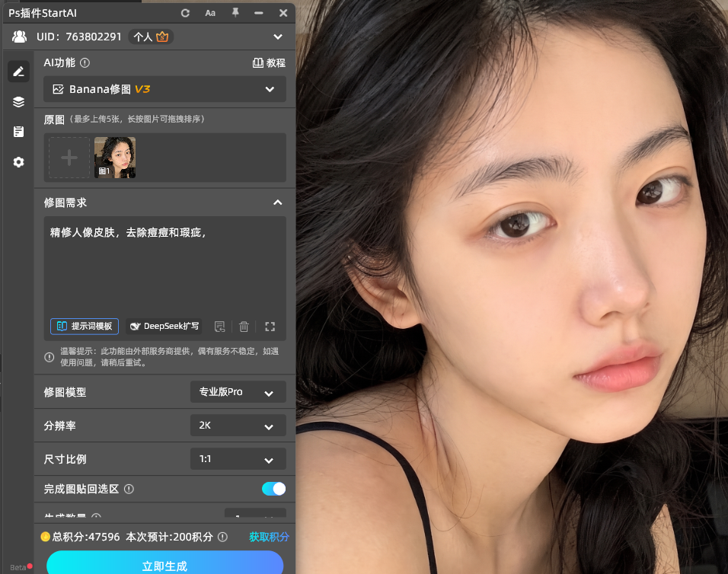The height and width of the screenshot is (574, 728).
Task: Pin the StartAI plugin panel
Action: [235, 12]
